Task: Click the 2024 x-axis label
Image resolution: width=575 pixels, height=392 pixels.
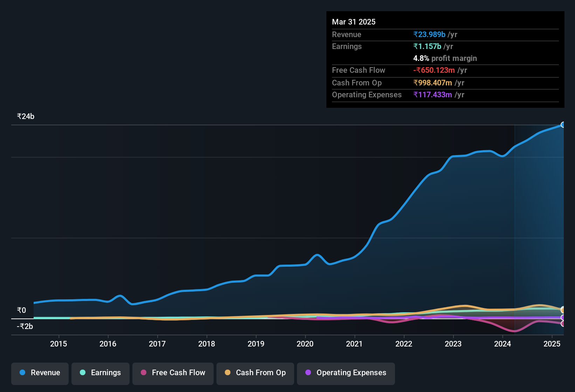Action: (x=503, y=344)
